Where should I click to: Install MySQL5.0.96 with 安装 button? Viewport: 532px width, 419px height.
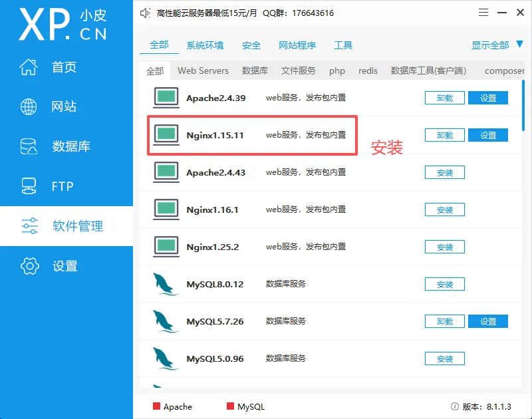pyautogui.click(x=445, y=358)
